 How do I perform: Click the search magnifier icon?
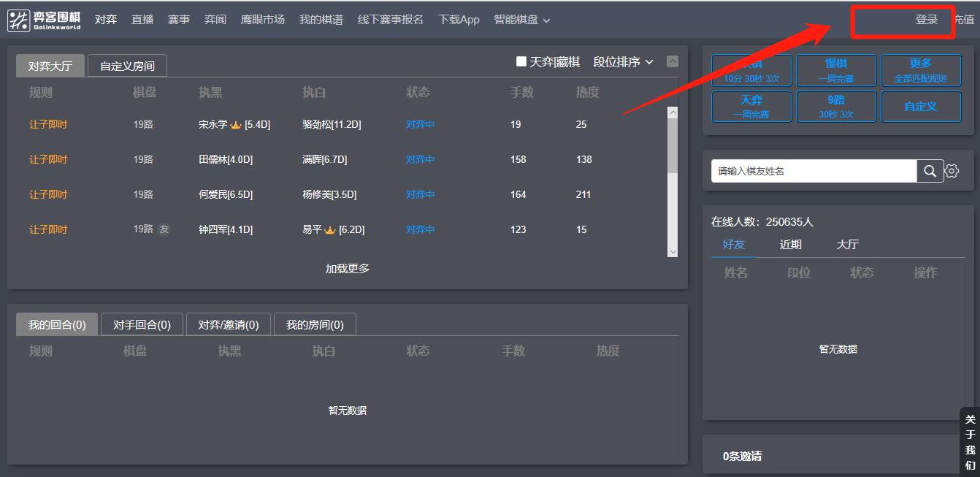(930, 171)
